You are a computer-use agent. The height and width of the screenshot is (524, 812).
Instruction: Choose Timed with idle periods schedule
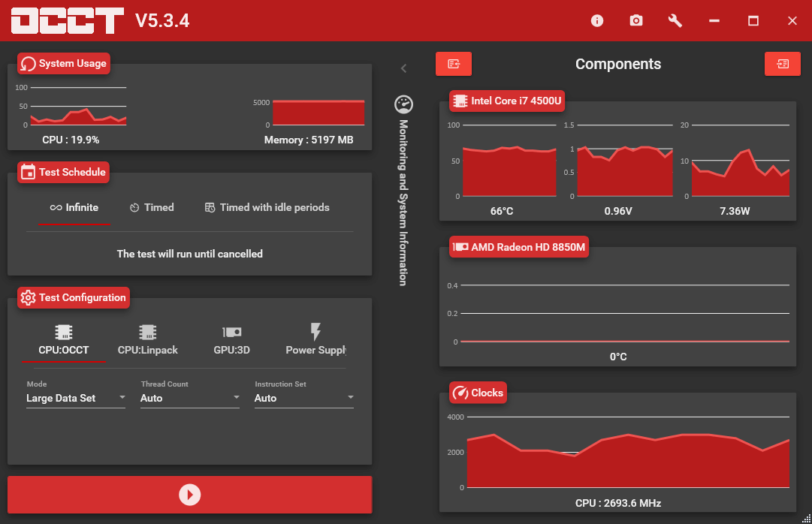(267, 208)
